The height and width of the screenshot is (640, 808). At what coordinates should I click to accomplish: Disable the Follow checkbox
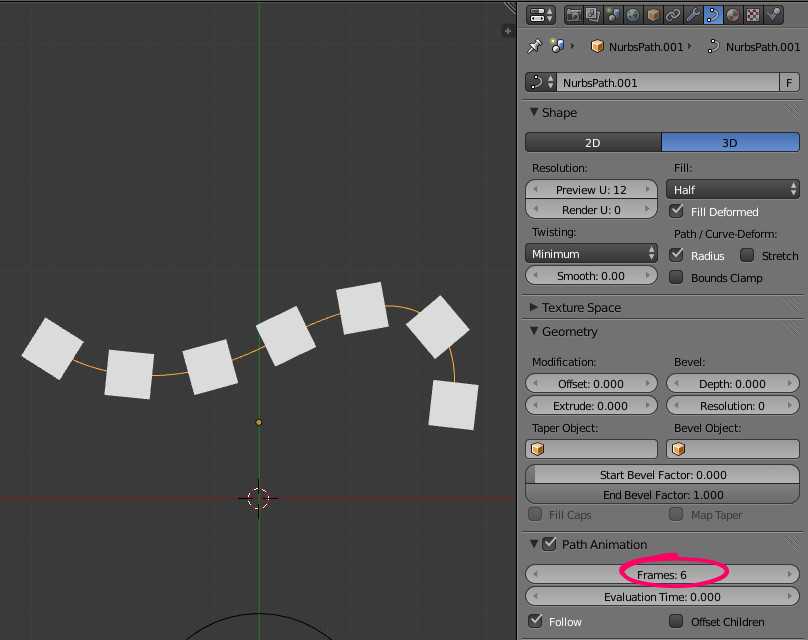tap(535, 621)
